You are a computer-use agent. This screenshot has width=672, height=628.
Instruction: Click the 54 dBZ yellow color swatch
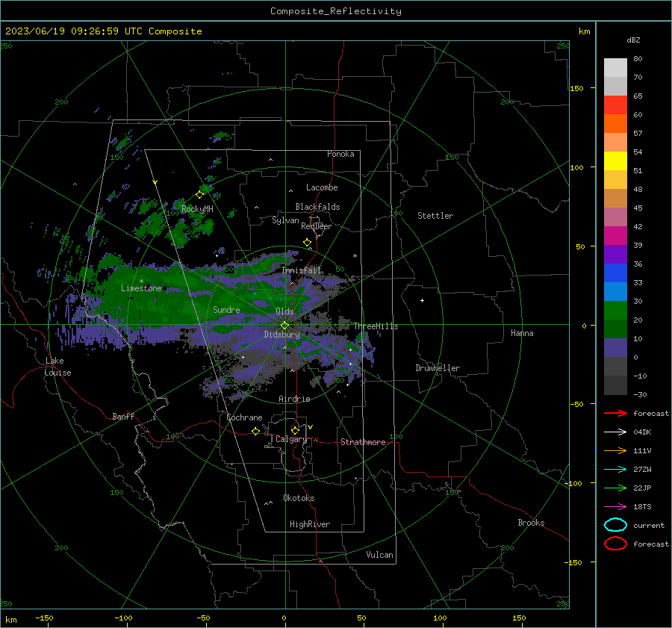615,161
